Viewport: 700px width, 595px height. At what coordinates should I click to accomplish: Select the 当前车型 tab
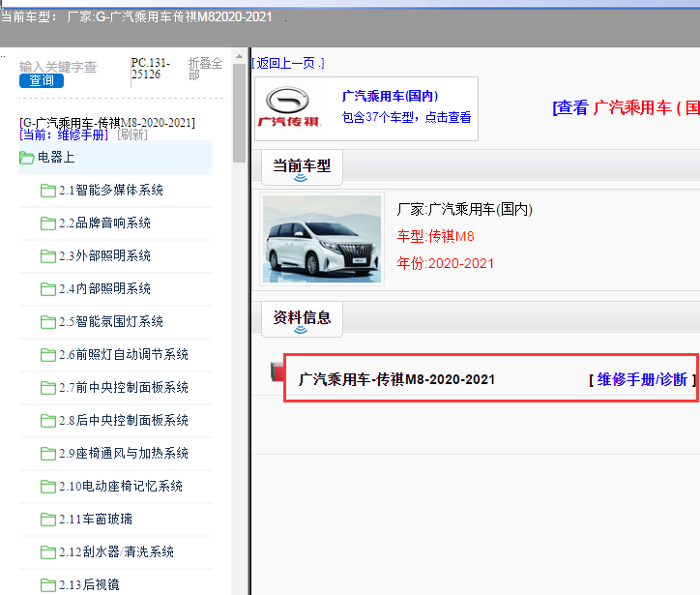coord(303,167)
